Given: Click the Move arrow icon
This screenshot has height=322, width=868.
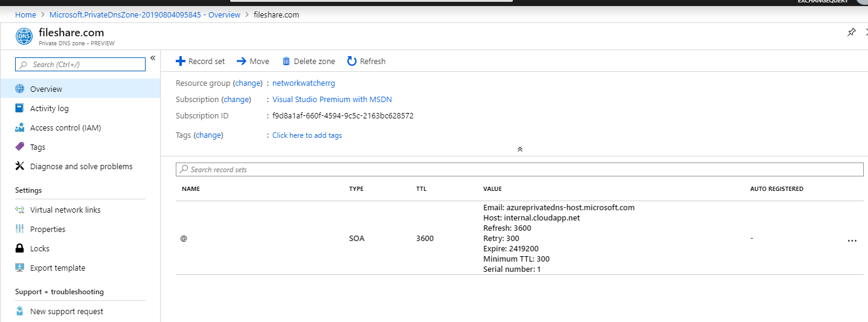Looking at the screenshot, I should tap(241, 61).
